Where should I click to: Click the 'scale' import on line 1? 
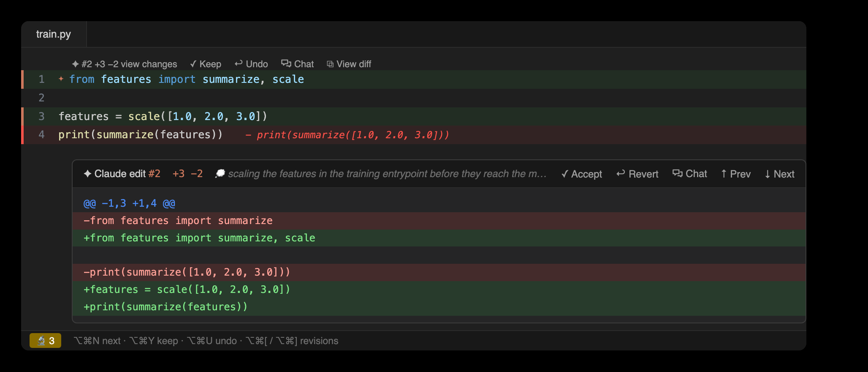coord(288,79)
